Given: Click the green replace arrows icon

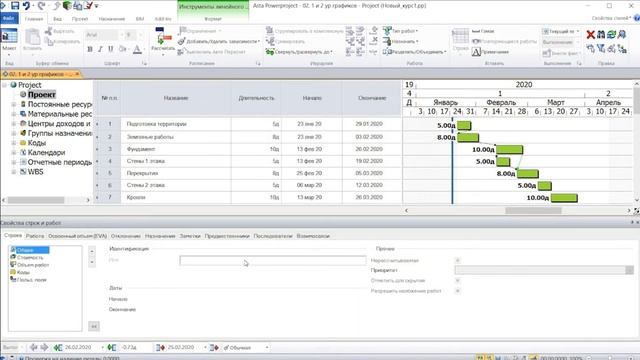Looking at the screenshot, I should pyautogui.click(x=611, y=35).
